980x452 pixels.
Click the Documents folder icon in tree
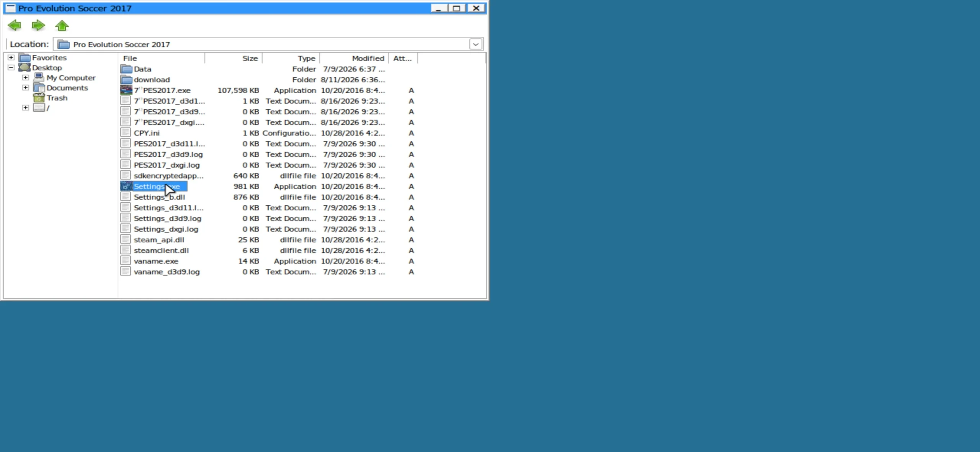pyautogui.click(x=39, y=88)
